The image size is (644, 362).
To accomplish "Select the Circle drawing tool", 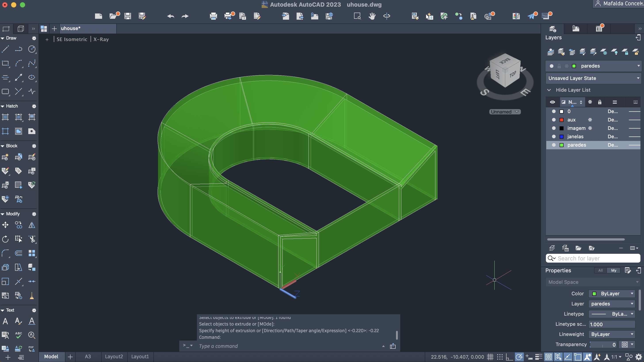I will tap(32, 49).
